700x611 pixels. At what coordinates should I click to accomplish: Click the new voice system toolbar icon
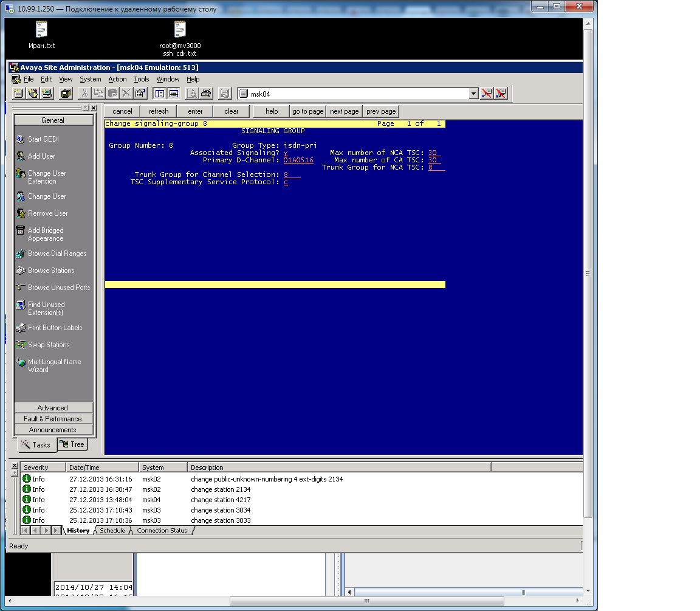[33, 94]
